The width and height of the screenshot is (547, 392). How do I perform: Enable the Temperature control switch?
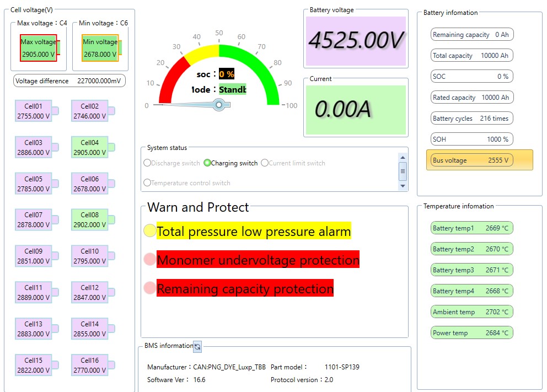(x=147, y=183)
